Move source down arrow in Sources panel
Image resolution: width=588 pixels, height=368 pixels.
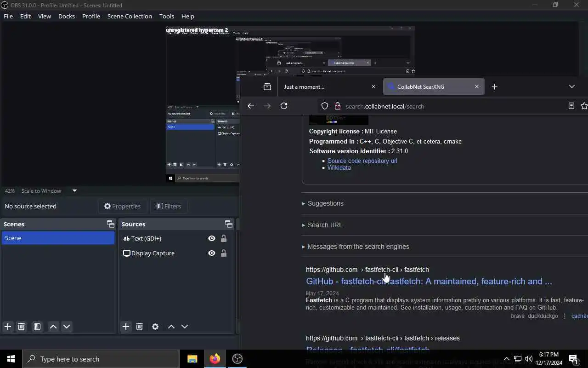coord(185,327)
